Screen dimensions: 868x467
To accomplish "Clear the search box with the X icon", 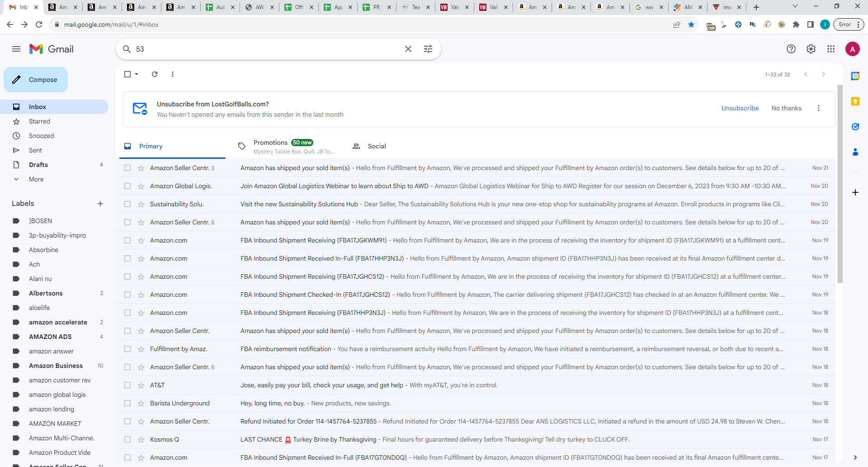I will click(408, 49).
